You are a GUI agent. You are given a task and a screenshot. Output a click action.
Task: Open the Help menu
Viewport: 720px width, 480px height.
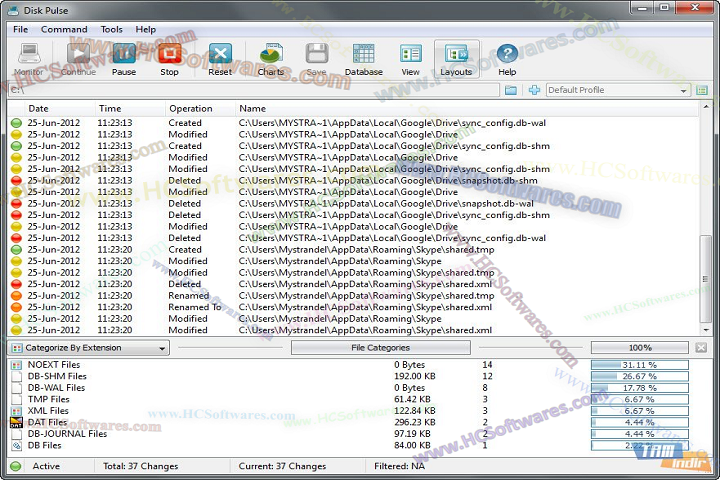146,29
